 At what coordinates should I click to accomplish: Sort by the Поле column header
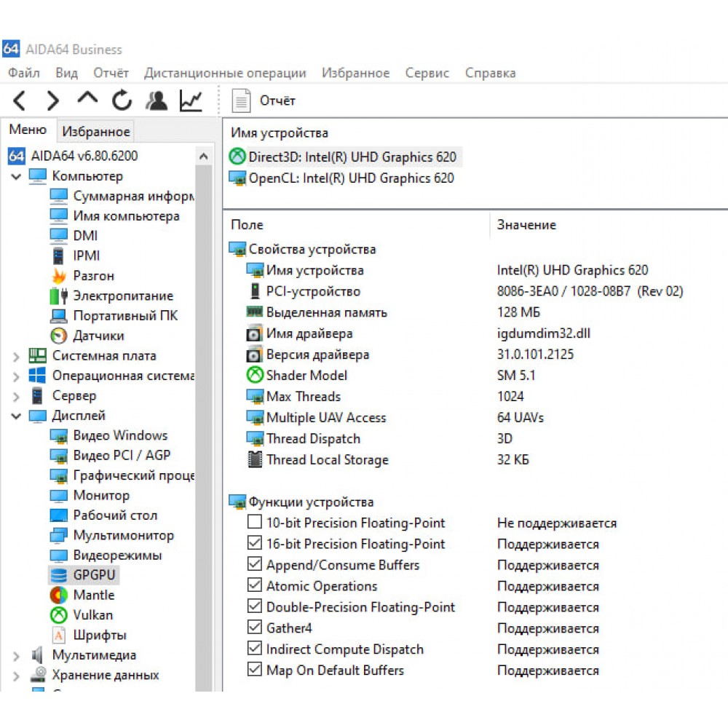(x=247, y=225)
